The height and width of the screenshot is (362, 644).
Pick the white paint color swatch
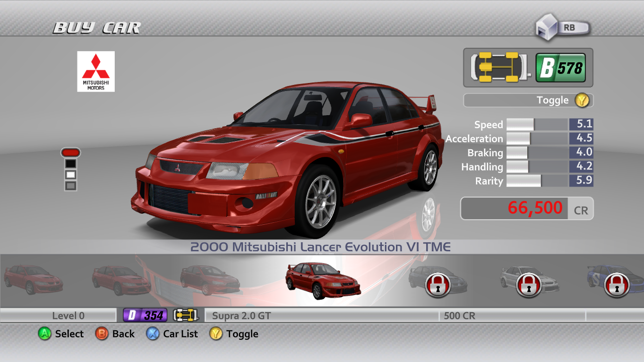[x=70, y=174]
